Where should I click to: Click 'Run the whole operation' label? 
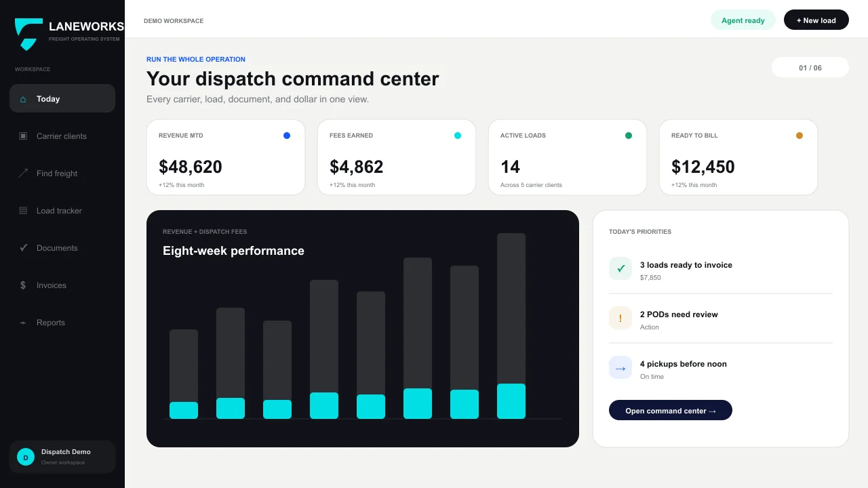196,60
